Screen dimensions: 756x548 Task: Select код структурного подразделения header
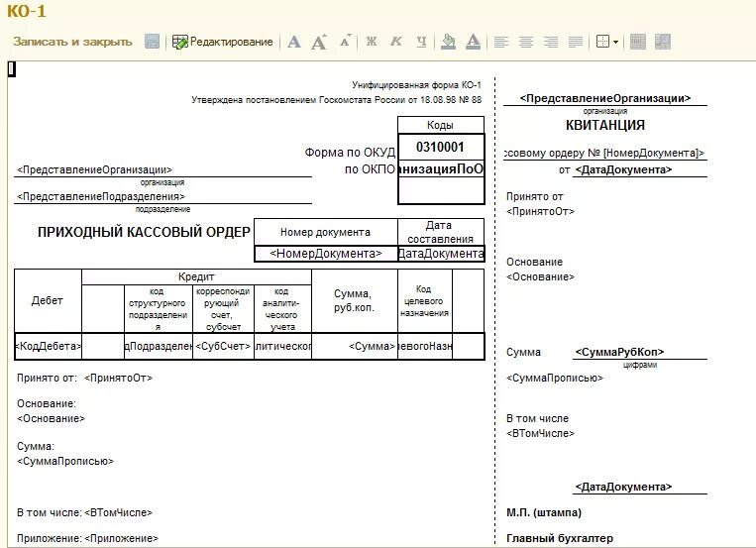pos(159,309)
